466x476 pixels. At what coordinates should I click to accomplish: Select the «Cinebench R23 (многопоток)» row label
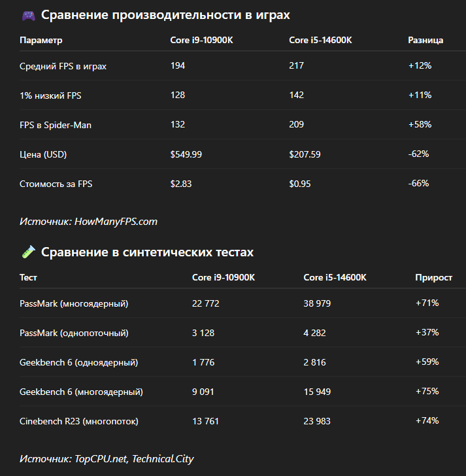[x=79, y=421]
